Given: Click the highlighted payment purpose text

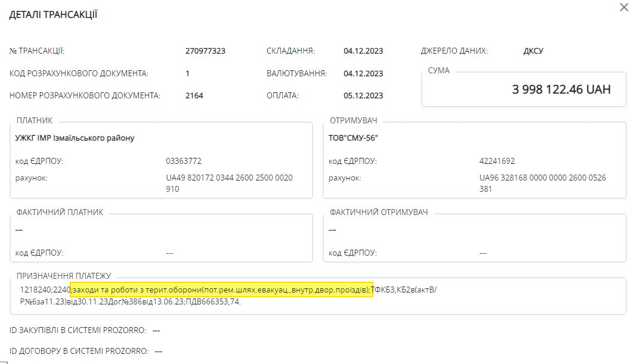Looking at the screenshot, I should click(x=221, y=290).
